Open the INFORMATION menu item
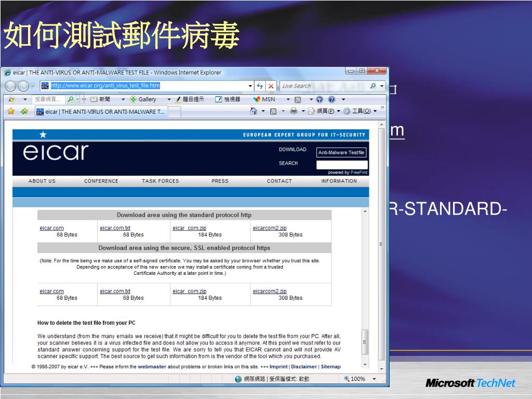The height and width of the screenshot is (399, 532). (x=339, y=181)
